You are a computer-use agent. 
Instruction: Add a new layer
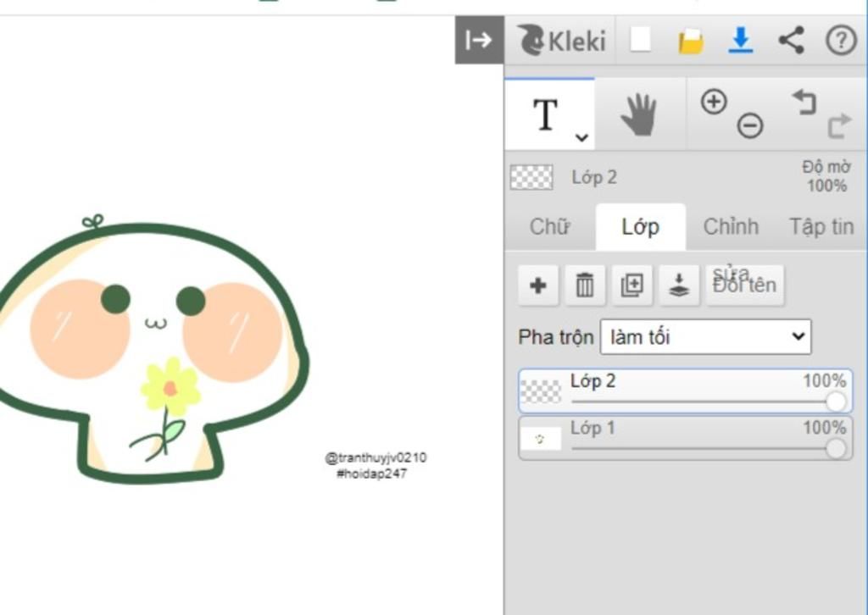click(x=537, y=285)
